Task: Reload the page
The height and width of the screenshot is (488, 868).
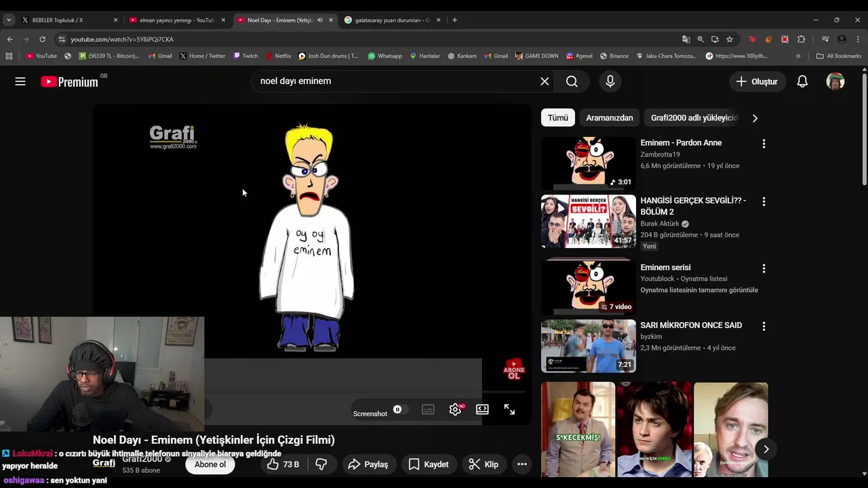Action: [42, 39]
